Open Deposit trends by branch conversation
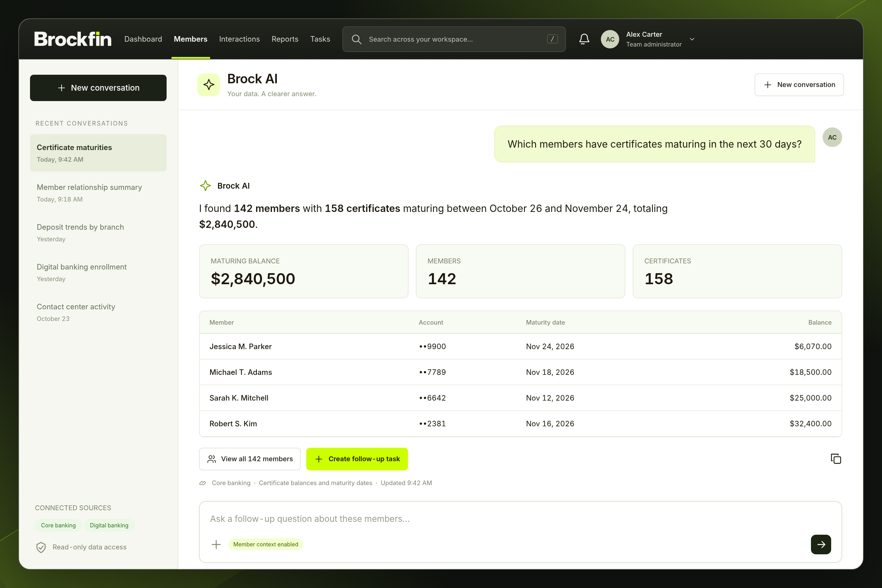 (98, 232)
